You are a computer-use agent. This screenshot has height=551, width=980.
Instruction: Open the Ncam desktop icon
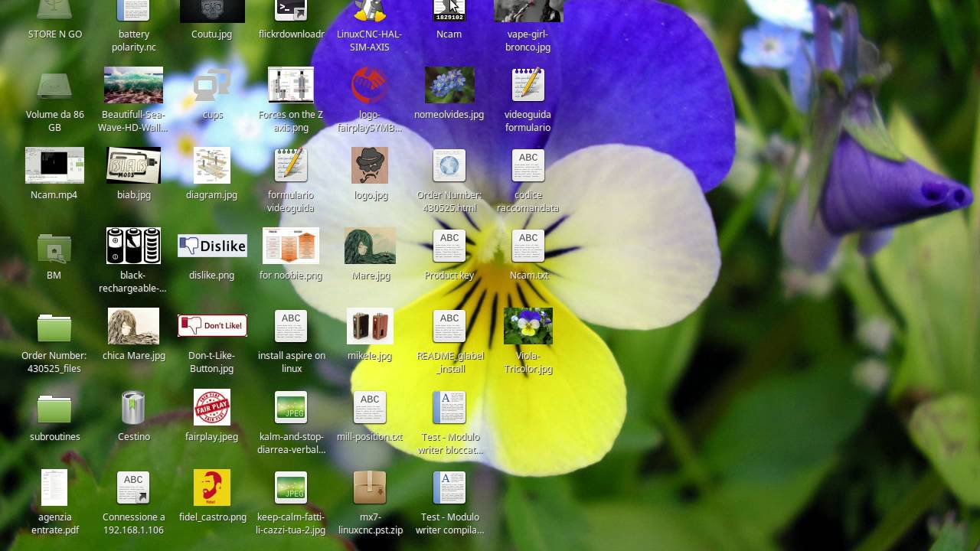click(x=449, y=11)
